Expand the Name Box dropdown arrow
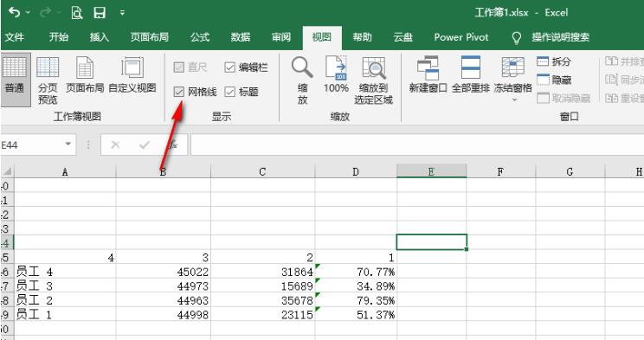The height and width of the screenshot is (340, 644). point(68,144)
